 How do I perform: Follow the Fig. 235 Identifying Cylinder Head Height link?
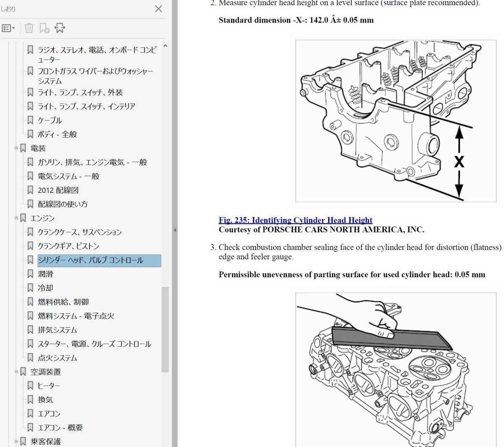coord(295,220)
